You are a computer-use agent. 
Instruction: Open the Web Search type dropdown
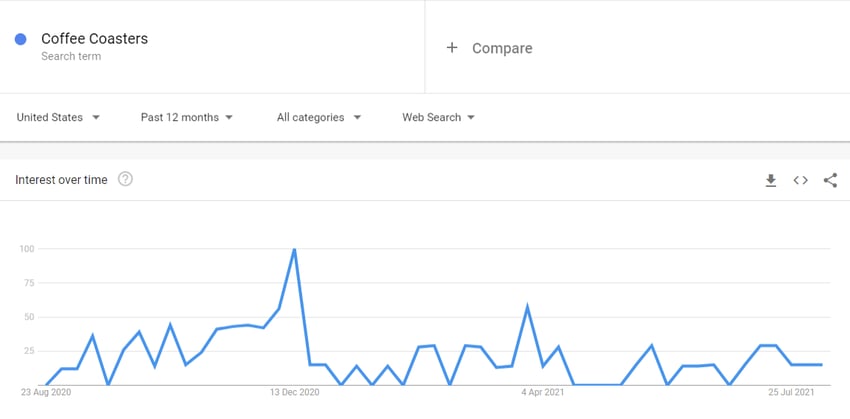click(x=438, y=117)
